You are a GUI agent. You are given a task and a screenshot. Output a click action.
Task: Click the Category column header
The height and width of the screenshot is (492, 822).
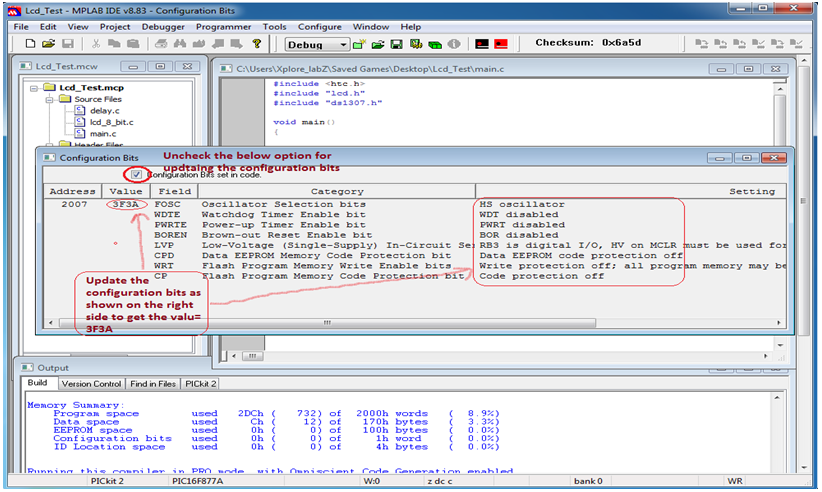(x=337, y=191)
